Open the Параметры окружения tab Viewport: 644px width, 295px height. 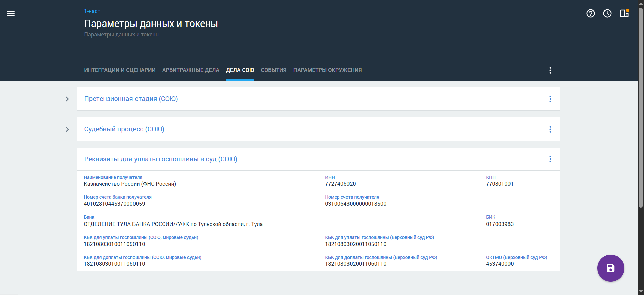[x=328, y=70]
